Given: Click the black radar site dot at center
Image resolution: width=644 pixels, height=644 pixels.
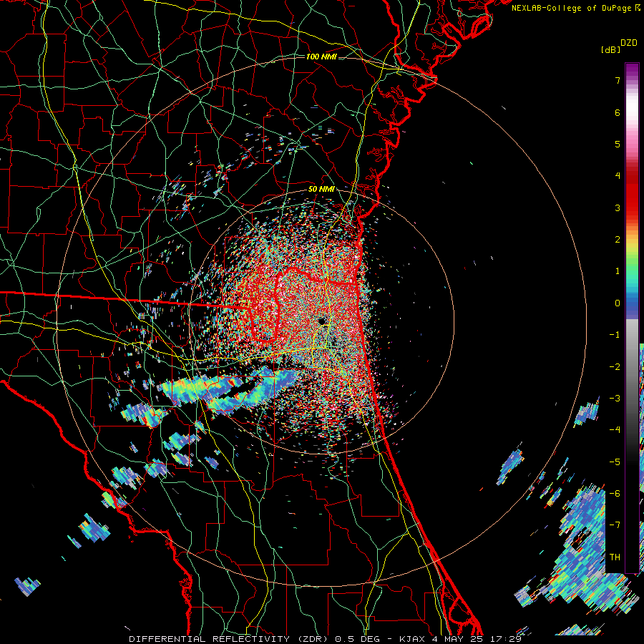Looking at the screenshot, I should pos(322,321).
